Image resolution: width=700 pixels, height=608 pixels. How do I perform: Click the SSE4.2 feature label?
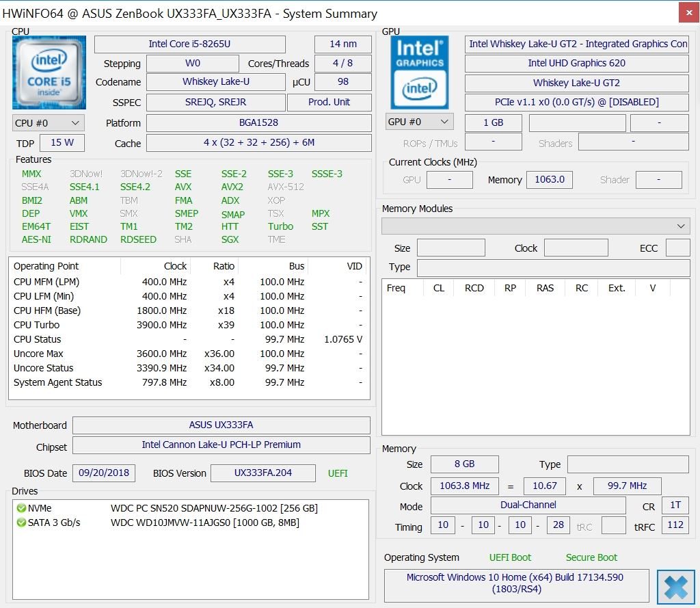135,187
